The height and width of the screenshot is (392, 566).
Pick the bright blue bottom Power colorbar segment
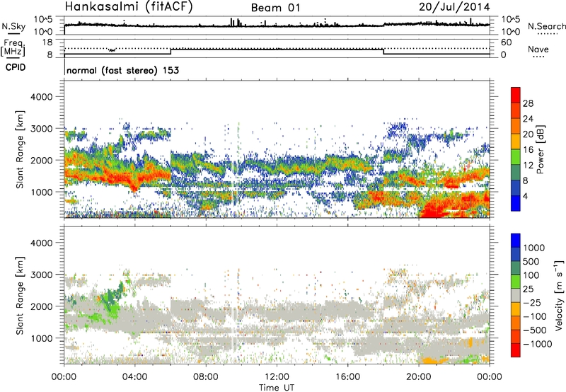(x=516, y=204)
